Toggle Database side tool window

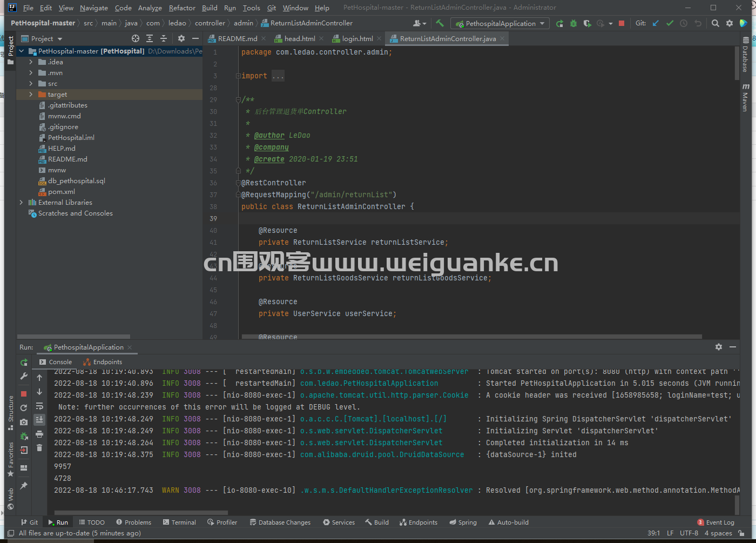point(745,55)
